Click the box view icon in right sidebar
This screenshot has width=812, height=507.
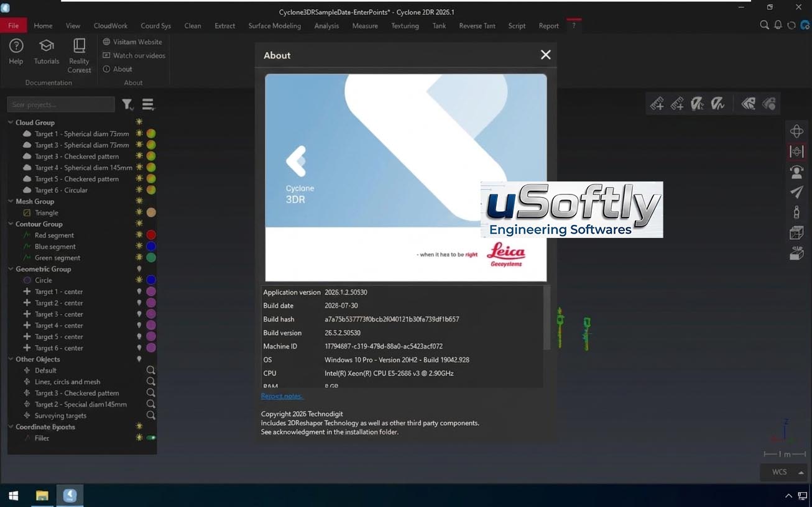[796, 232]
